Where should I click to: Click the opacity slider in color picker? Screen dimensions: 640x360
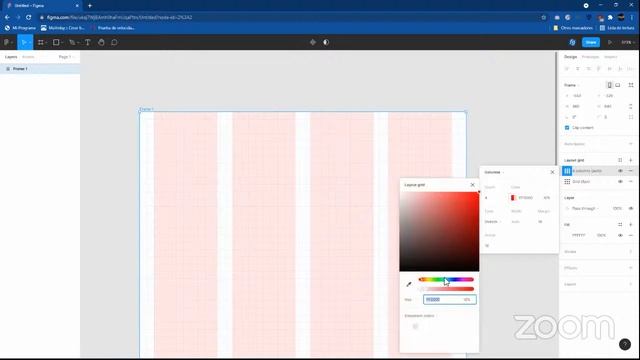click(x=446, y=289)
